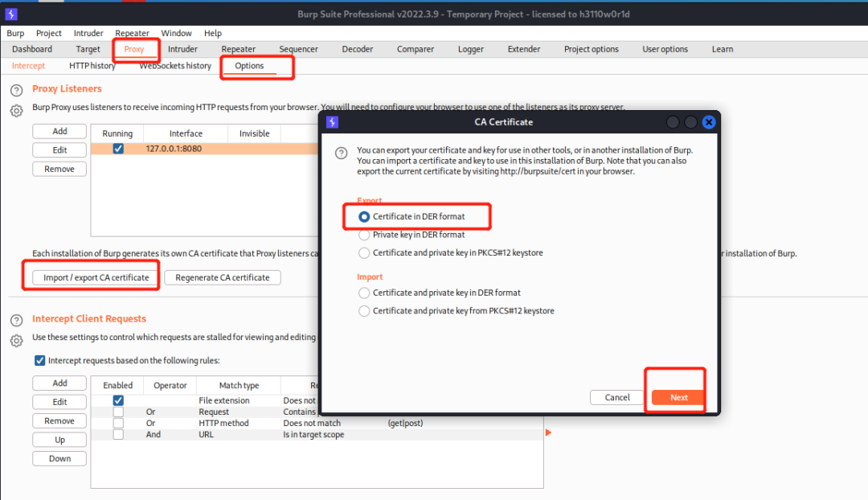Click the Burp icon in the main title bar
Screen dimensions: 868x500
[x=10, y=13]
